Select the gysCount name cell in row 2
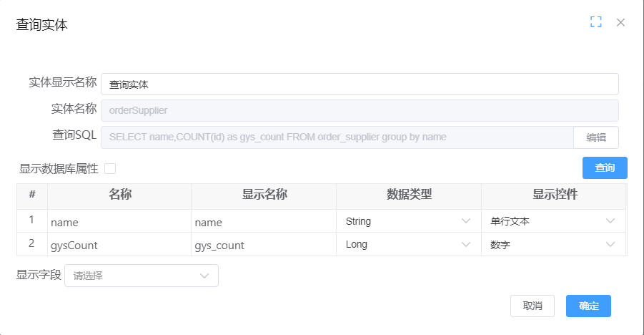 coord(119,245)
